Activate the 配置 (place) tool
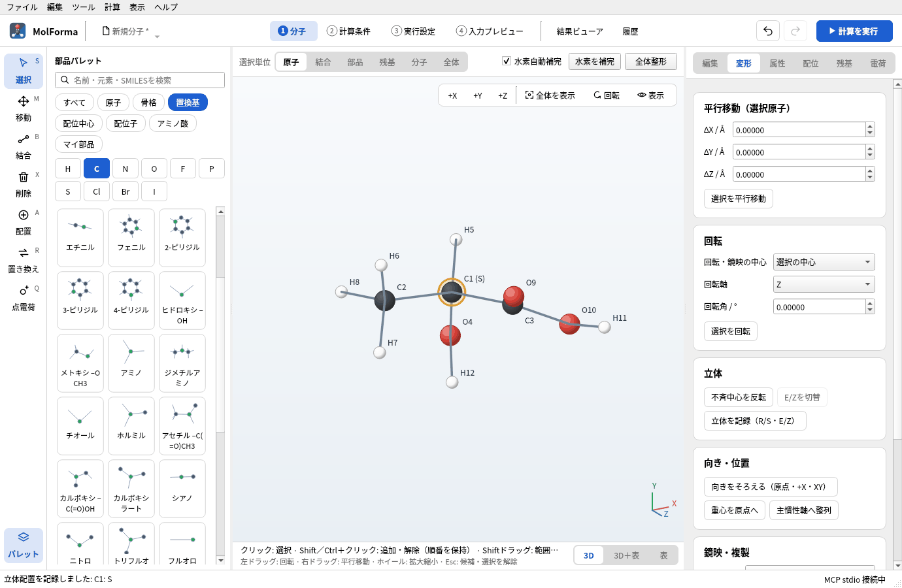 [x=24, y=222]
